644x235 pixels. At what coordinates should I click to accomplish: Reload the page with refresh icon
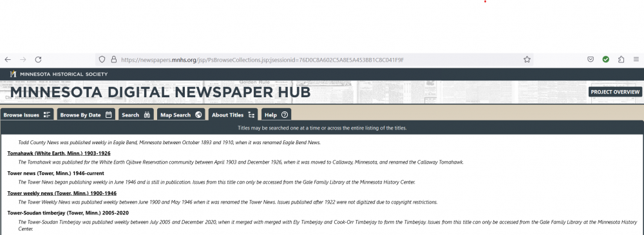[38, 60]
